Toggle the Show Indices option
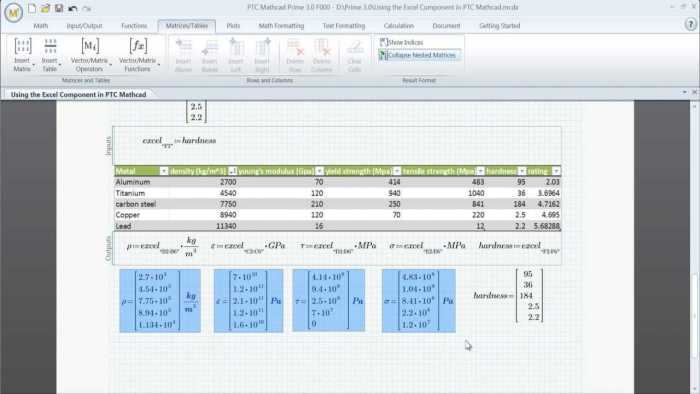 point(401,42)
